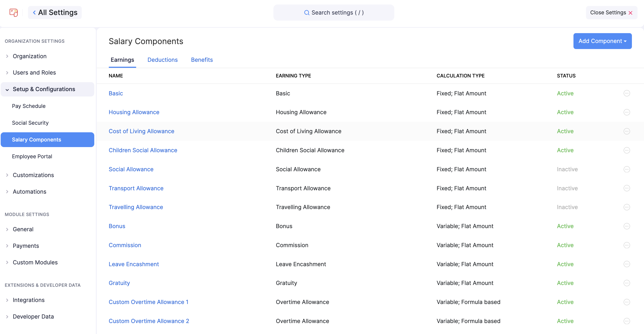Switch to the Deductions tab
644x334 pixels.
[x=163, y=60]
